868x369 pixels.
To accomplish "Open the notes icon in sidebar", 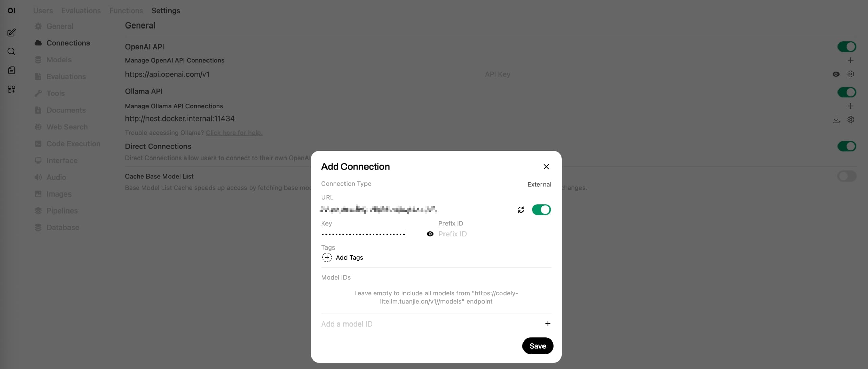I will pyautogui.click(x=11, y=70).
